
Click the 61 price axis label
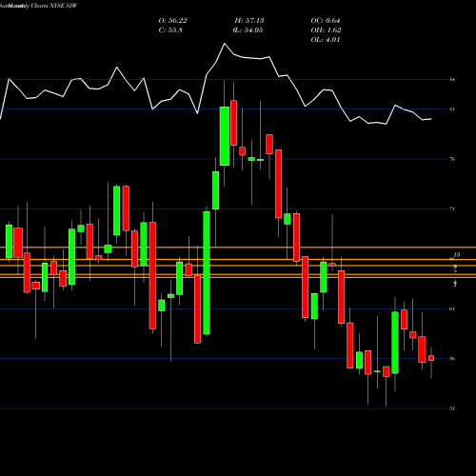coord(452,308)
